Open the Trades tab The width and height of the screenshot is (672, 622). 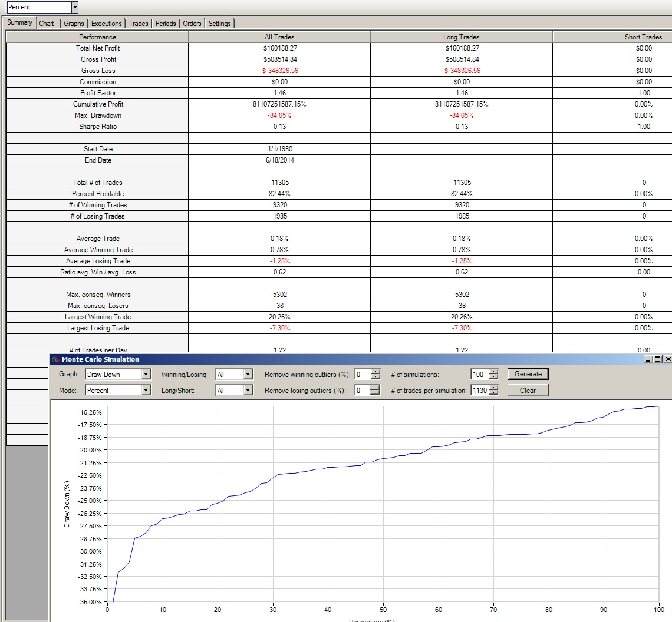click(139, 24)
